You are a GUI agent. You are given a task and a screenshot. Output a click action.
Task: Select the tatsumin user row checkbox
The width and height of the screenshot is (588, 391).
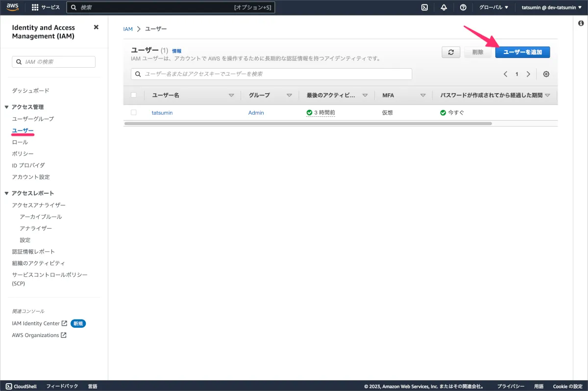[x=134, y=112]
